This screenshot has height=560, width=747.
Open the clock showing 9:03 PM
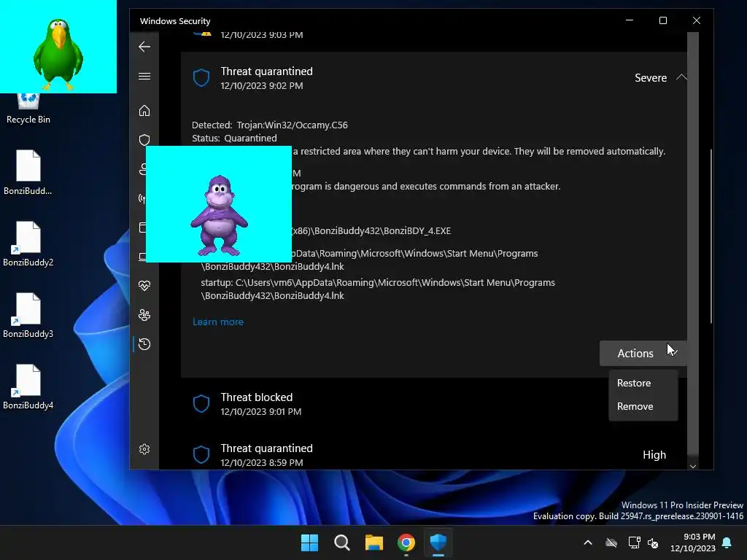coord(693,542)
